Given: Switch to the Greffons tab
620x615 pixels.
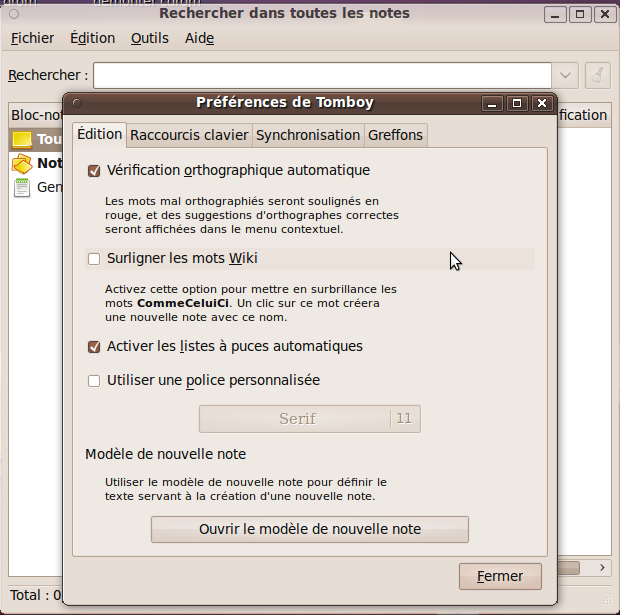Looking at the screenshot, I should click(x=395, y=135).
